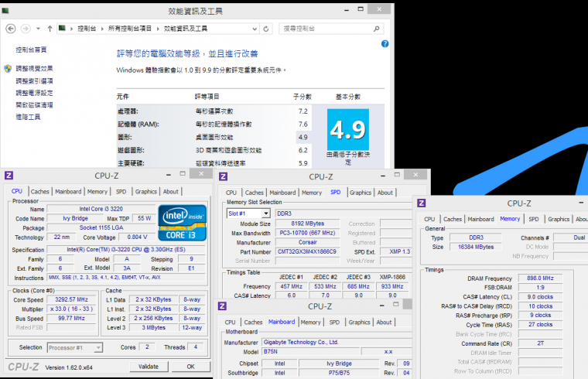Click 所有控制台項目 in the address breadcrumb
The height and width of the screenshot is (379, 588).
pyautogui.click(x=131, y=29)
